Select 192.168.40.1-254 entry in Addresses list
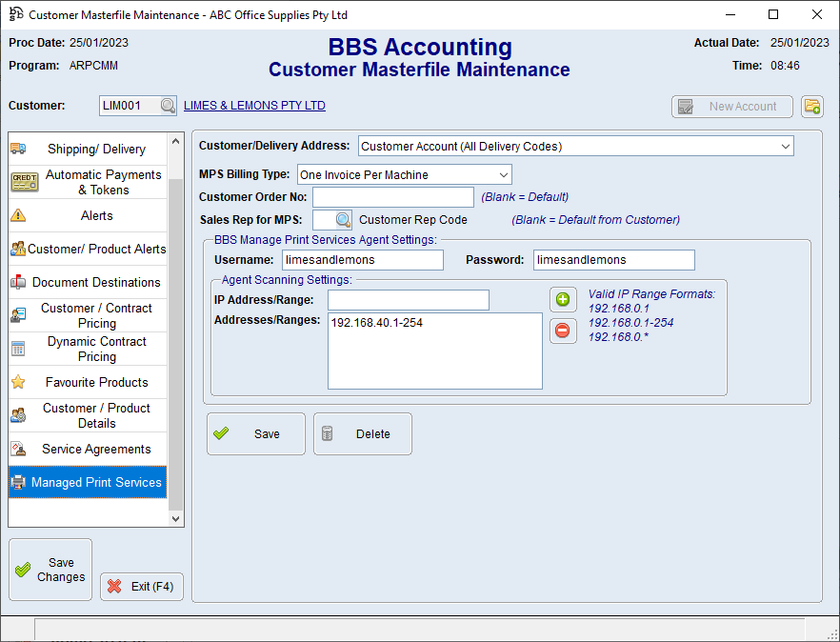The height and width of the screenshot is (642, 840). [377, 323]
